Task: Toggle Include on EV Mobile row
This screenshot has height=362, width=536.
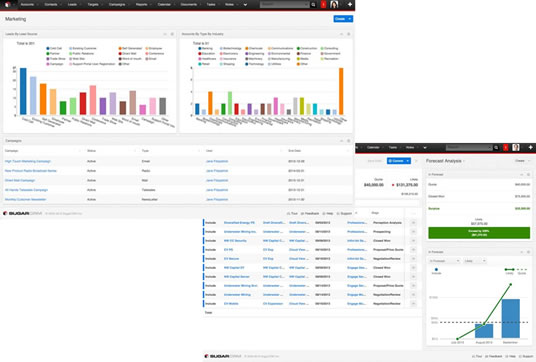Action: [211, 304]
